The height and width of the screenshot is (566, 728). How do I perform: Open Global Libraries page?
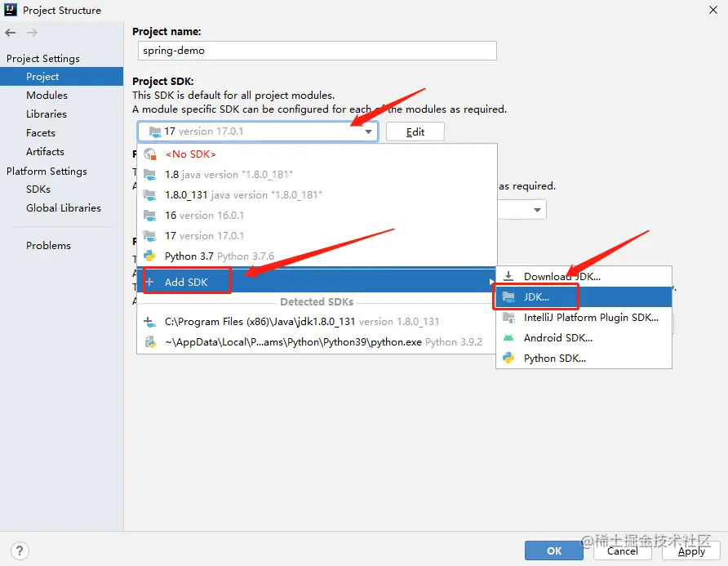coord(62,207)
